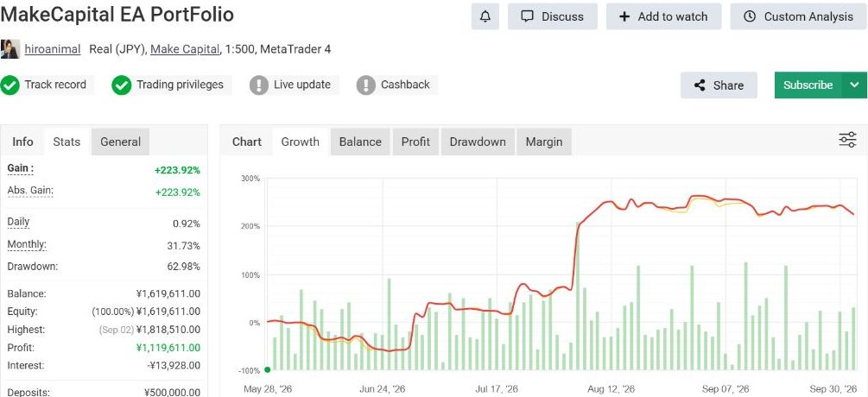Open the Make Capital broker link
Image resolution: width=868 pixels, height=397 pixels.
pos(185,49)
